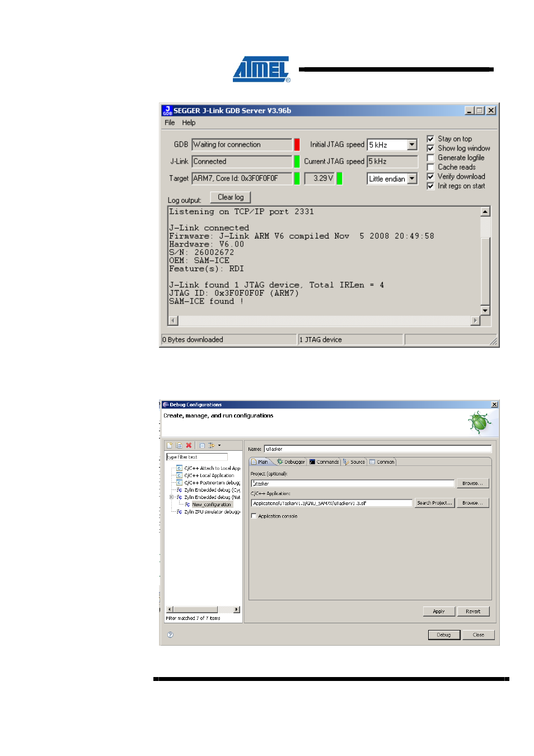
Task: Select New_configuration tree item
Action: (x=212, y=505)
